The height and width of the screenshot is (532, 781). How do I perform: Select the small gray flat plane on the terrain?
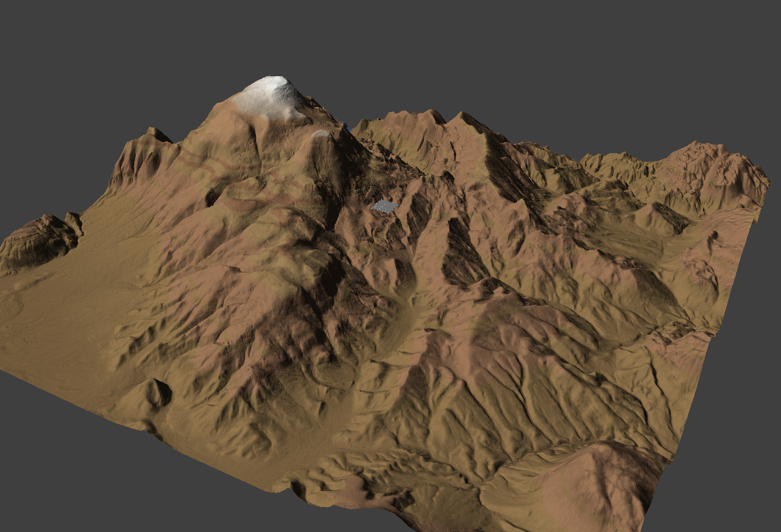(x=385, y=207)
